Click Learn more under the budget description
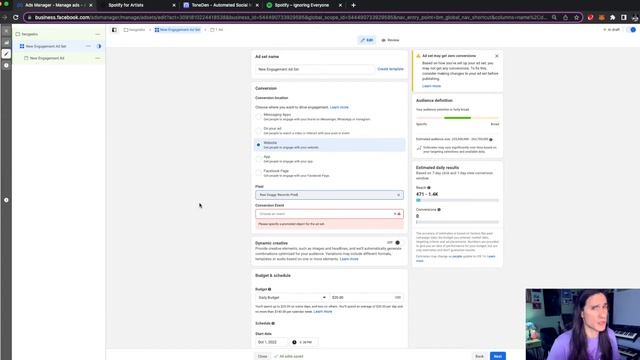Viewport: 640px width, 360px height. (323, 312)
